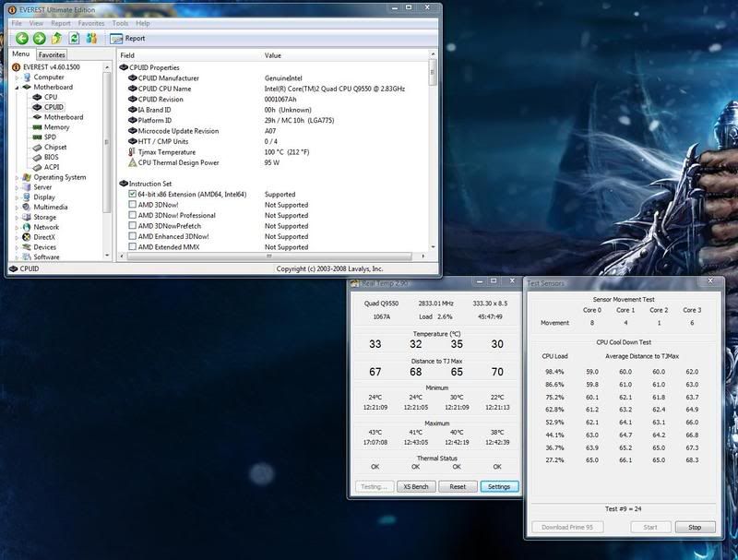Open the Report menu
738x560 pixels.
(61, 23)
